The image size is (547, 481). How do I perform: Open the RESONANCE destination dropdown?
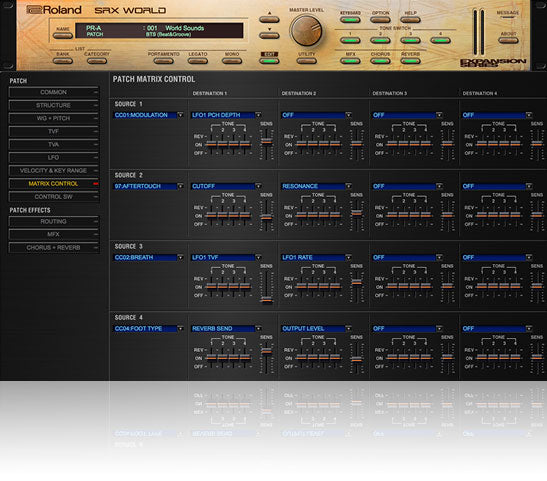point(316,186)
